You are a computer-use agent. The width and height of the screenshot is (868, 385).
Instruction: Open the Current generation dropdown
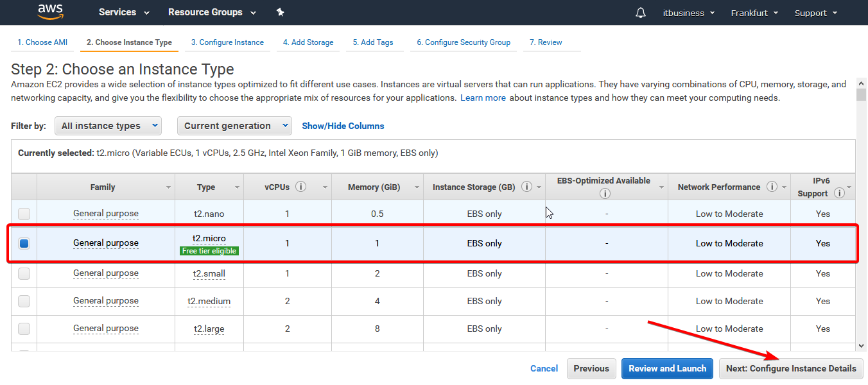[x=234, y=126]
